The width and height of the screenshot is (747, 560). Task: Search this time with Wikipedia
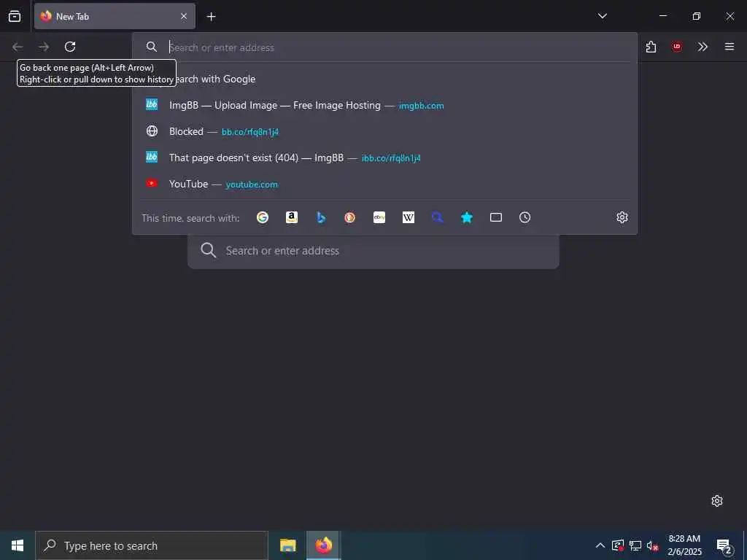[x=409, y=217]
